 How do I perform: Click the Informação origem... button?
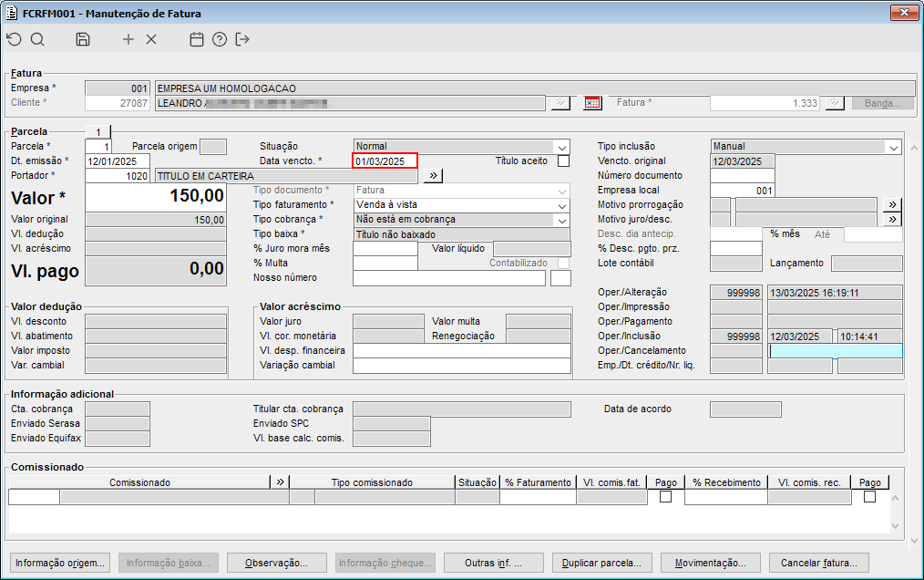(60, 563)
